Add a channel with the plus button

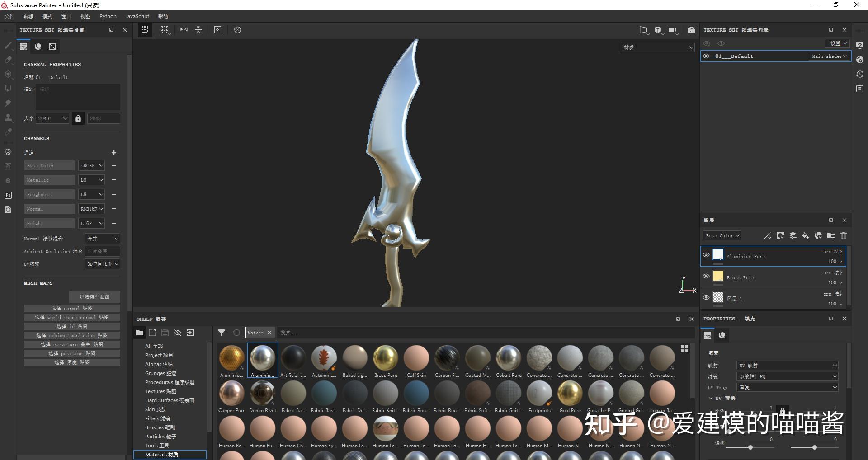pos(114,153)
